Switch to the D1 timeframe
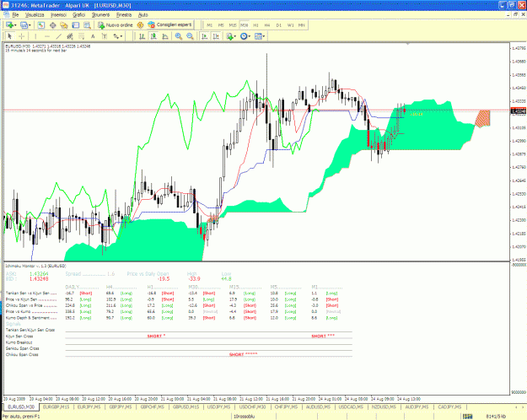Viewport: 527px width, 420px height. (x=278, y=25)
